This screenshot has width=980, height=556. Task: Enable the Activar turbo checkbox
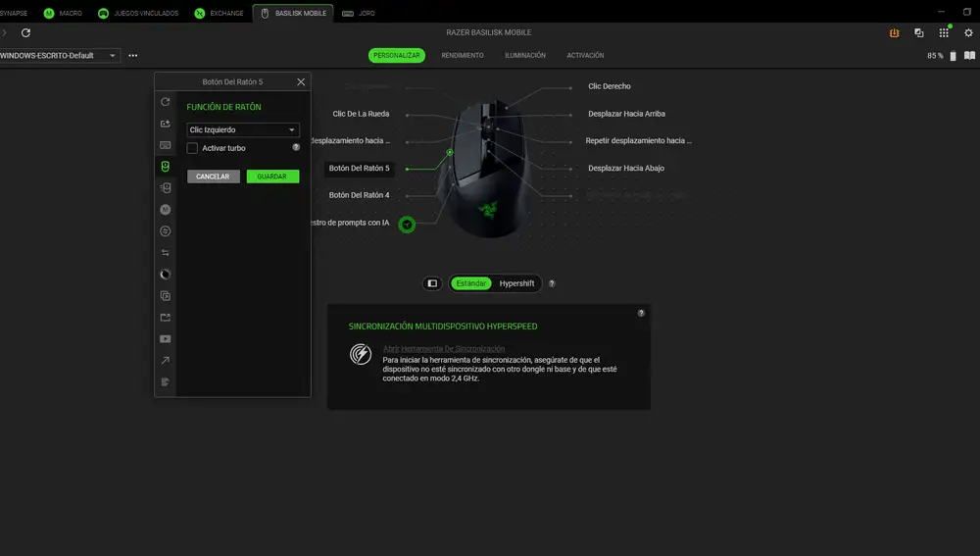192,148
